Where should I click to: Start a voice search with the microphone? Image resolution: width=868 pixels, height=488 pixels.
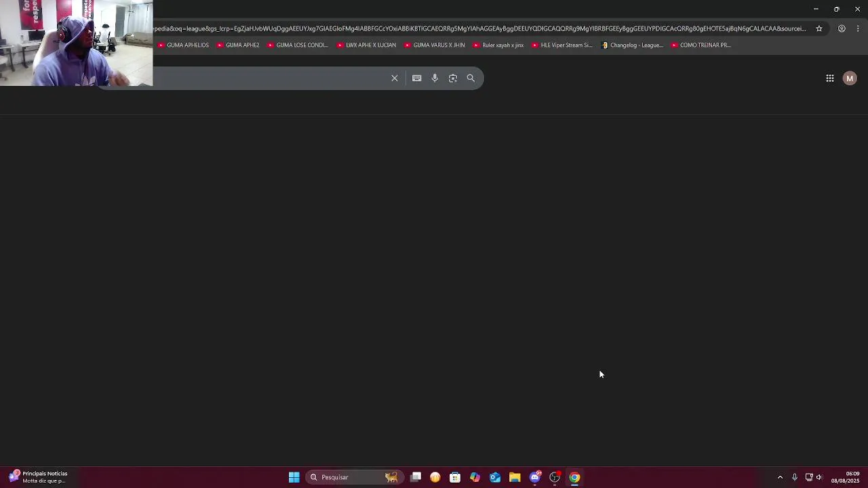(435, 78)
